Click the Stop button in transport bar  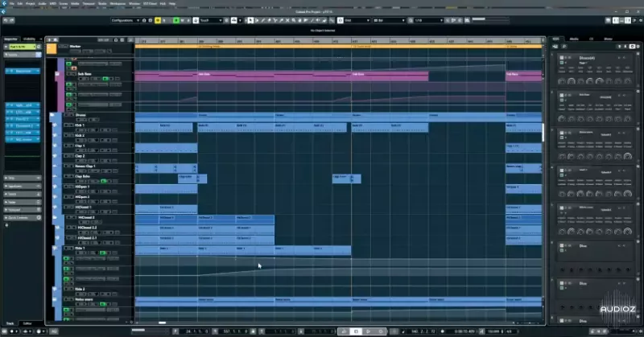[x=356, y=331]
